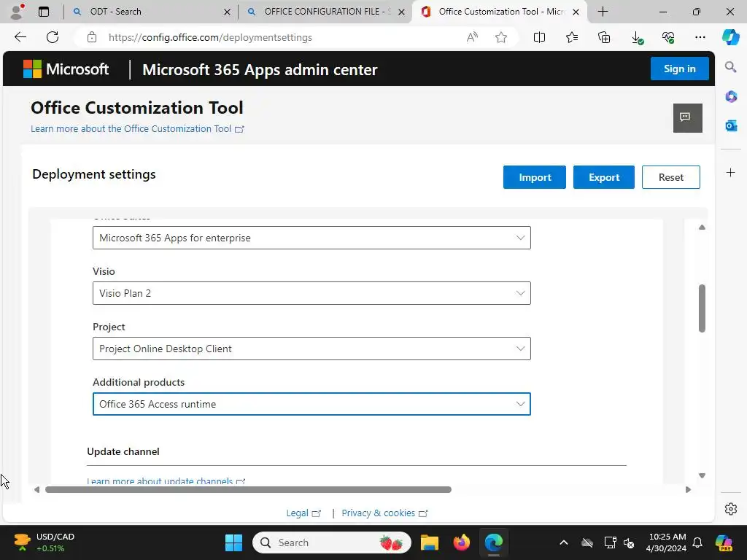747x560 pixels.
Task: Click the sidebar search icon
Action: 730,67
